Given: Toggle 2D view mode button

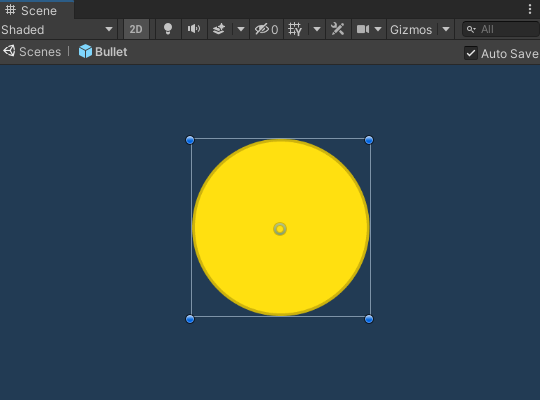Looking at the screenshot, I should pos(136,29).
